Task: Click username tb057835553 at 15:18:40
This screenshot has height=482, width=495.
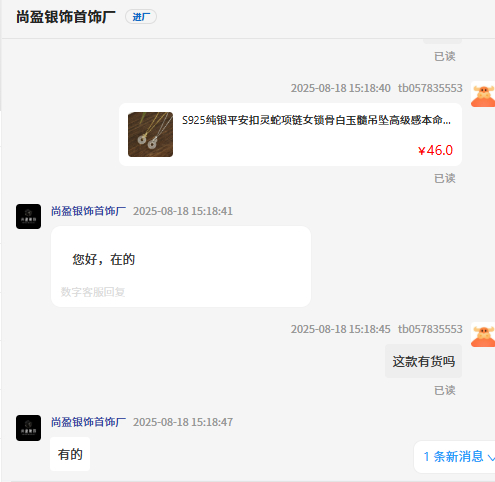Action: click(x=430, y=88)
